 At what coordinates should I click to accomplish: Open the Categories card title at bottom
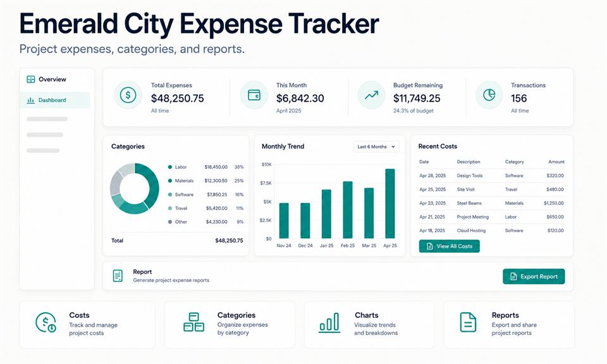[236, 315]
